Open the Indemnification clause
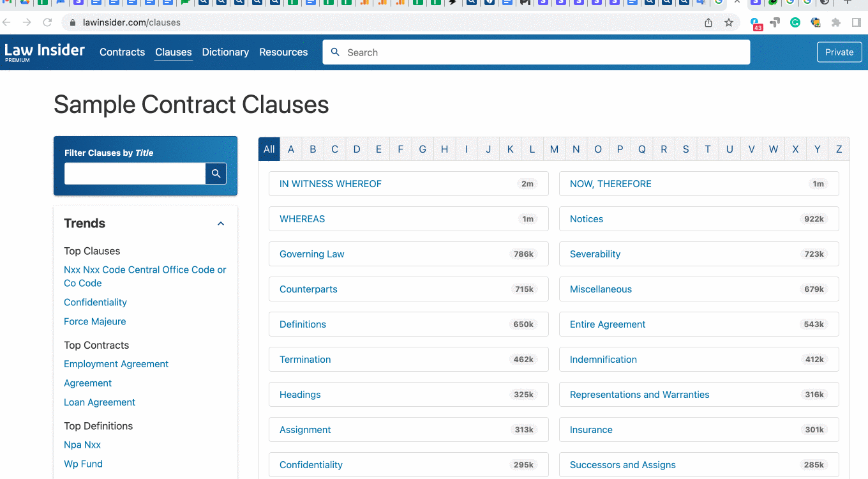The width and height of the screenshot is (868, 479). 699,360
